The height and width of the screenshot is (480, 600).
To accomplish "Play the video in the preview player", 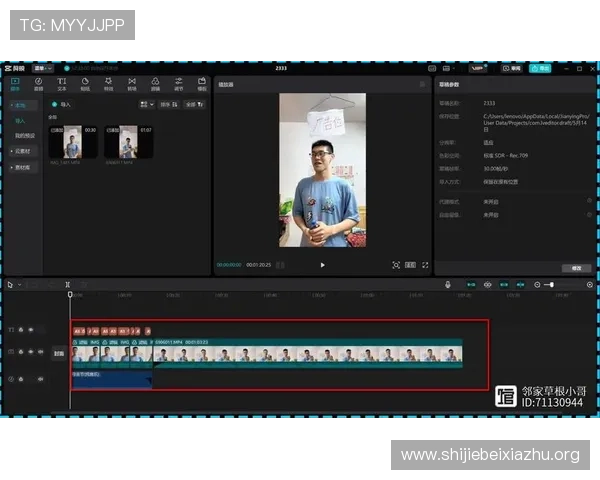I will coord(322,265).
